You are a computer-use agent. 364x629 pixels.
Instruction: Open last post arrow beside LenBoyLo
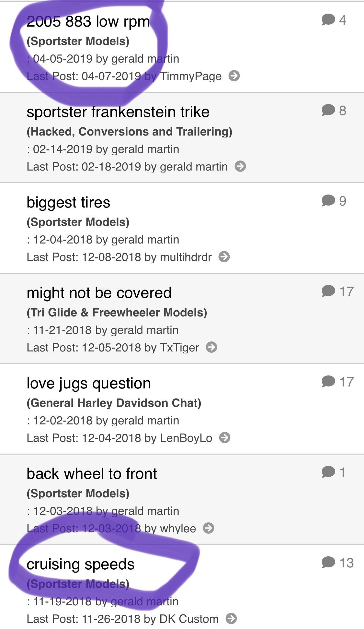click(224, 438)
